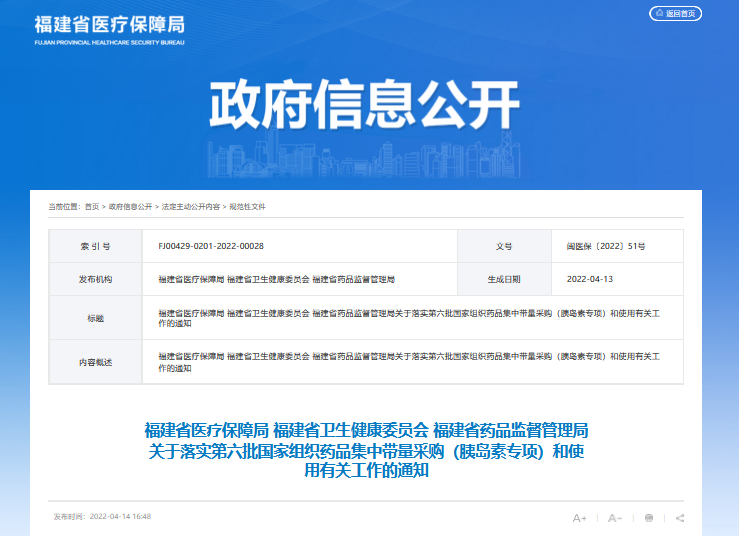Click the 文号 label cell

(504, 246)
